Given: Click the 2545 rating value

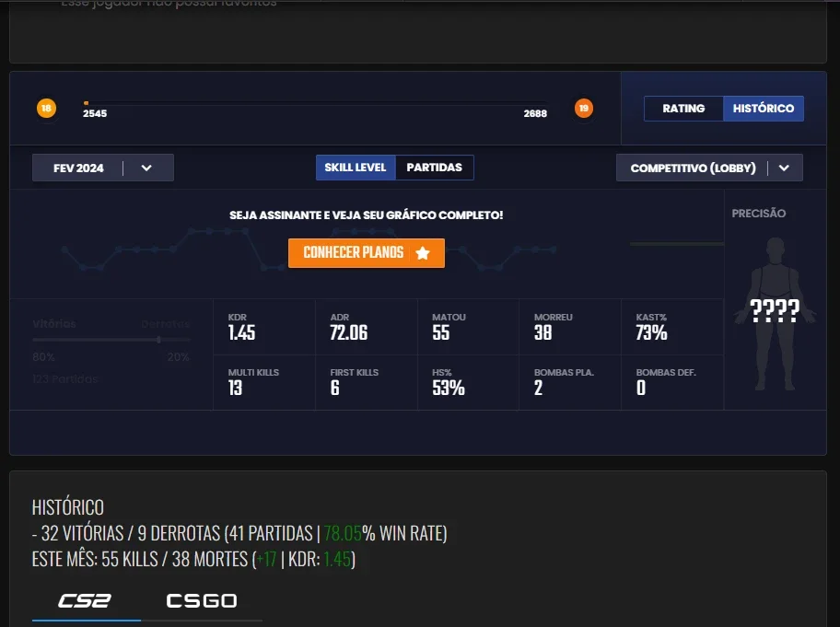Looking at the screenshot, I should [95, 113].
